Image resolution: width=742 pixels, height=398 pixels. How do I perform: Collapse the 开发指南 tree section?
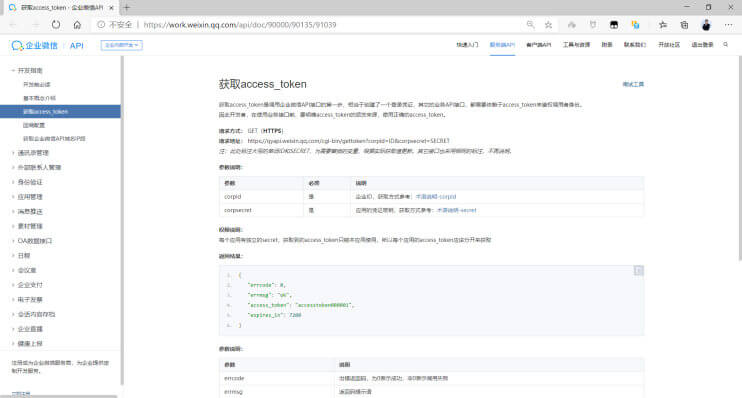(x=13, y=71)
